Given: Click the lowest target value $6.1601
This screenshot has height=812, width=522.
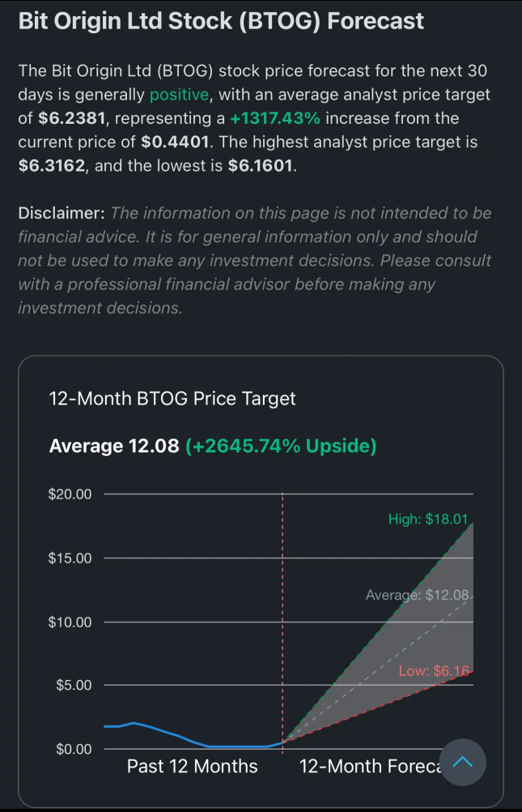Looking at the screenshot, I should pos(261,166).
